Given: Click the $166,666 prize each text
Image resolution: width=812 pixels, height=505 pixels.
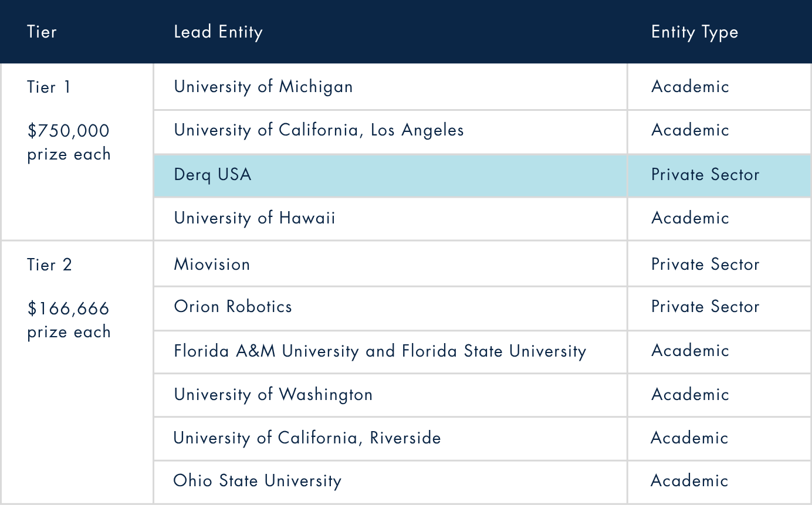Looking at the screenshot, I should (69, 320).
